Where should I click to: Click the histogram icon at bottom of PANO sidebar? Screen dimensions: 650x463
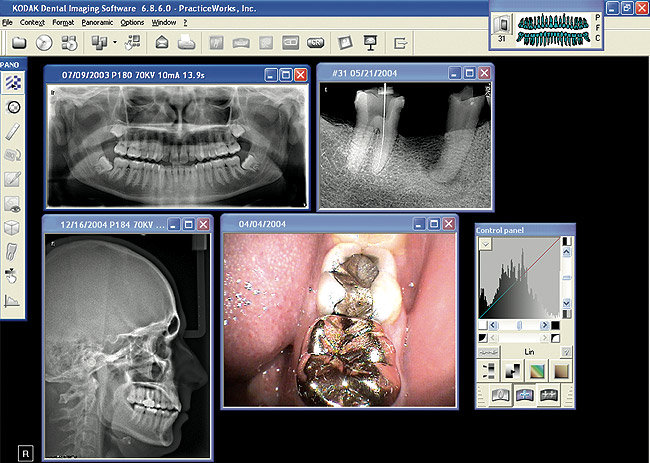pos(13,299)
